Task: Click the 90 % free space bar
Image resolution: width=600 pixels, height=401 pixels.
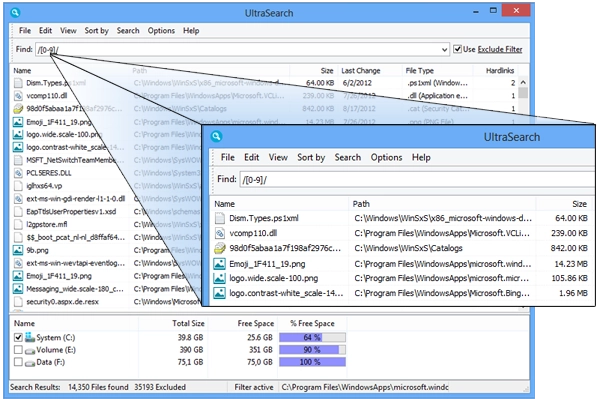Action: coord(312,350)
